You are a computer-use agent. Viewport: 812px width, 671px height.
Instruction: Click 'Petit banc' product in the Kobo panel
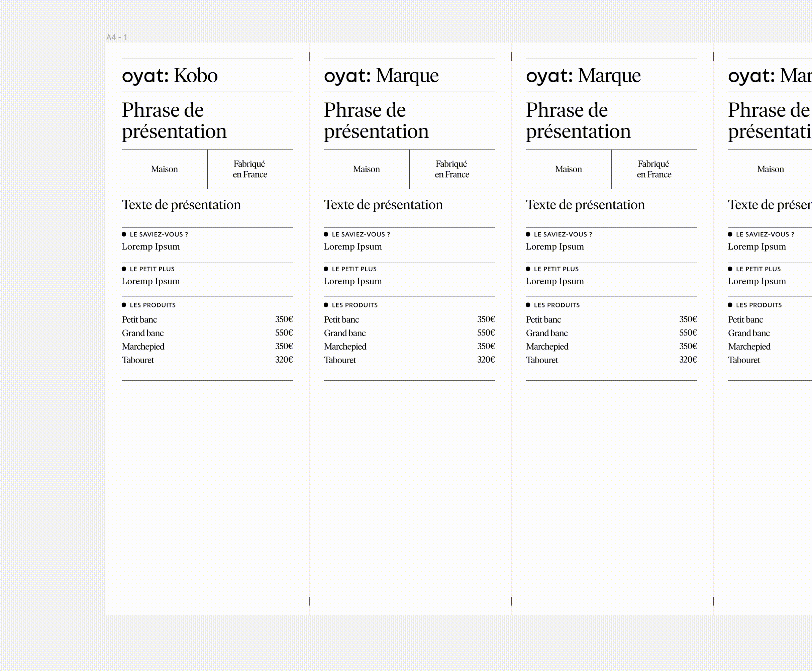pos(139,320)
